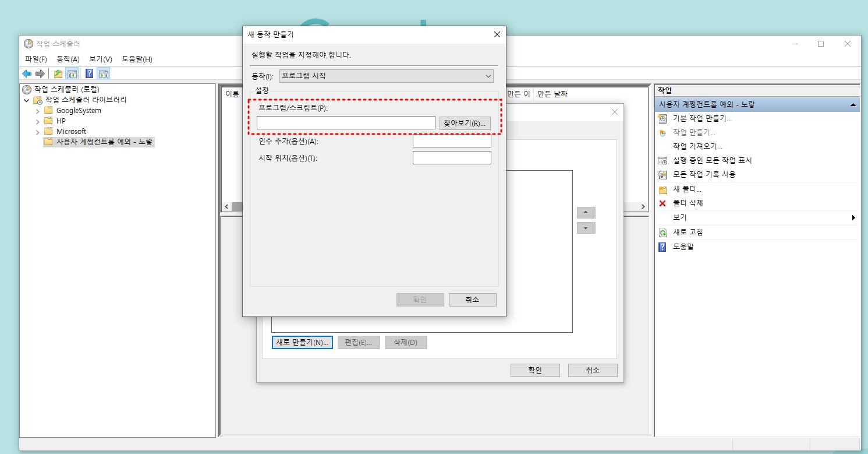
Task: Click the task list scrollbar left arrow
Action: pyautogui.click(x=226, y=207)
